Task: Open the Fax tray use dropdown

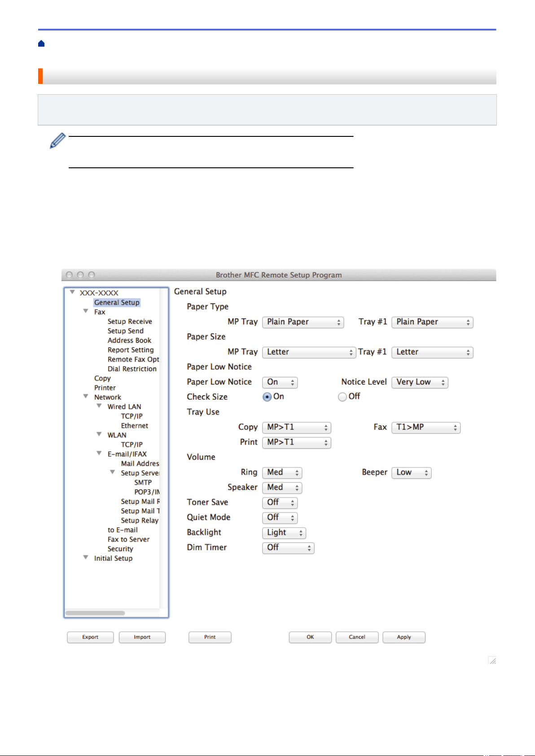Action: 426,428
